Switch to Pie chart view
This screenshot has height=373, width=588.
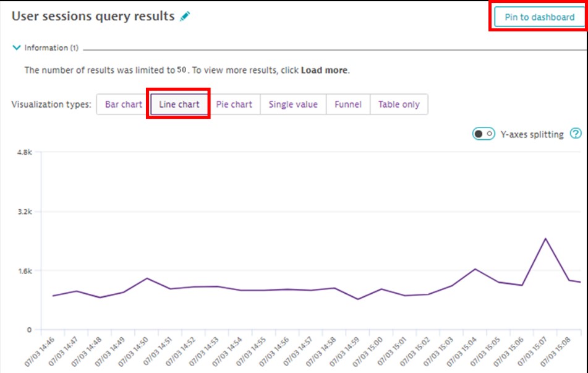235,104
